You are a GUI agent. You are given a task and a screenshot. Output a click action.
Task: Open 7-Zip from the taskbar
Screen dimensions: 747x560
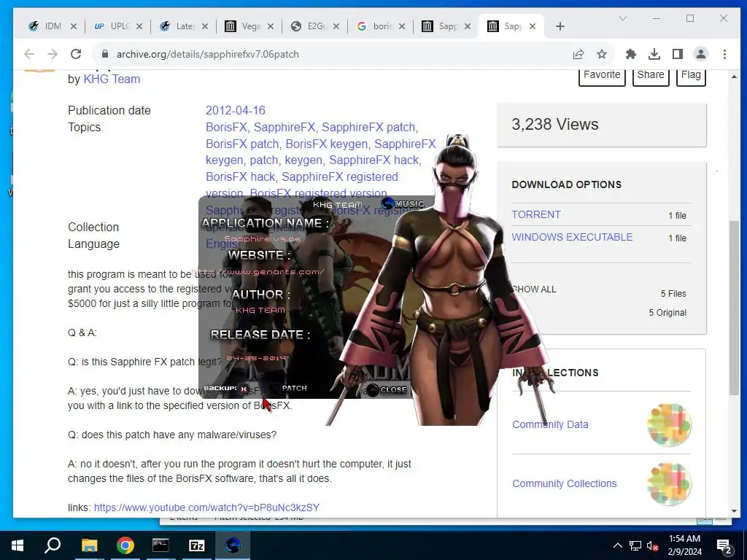197,545
